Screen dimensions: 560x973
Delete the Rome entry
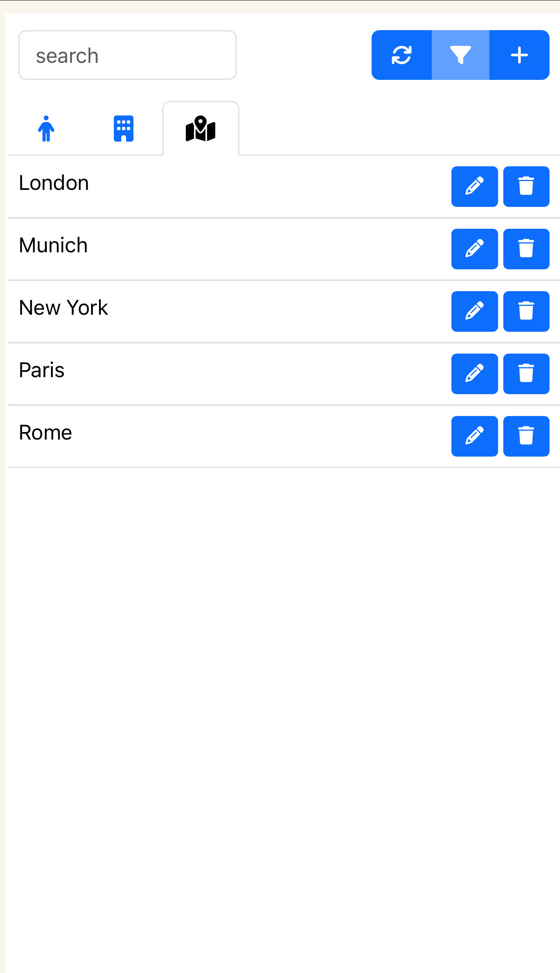(526, 436)
